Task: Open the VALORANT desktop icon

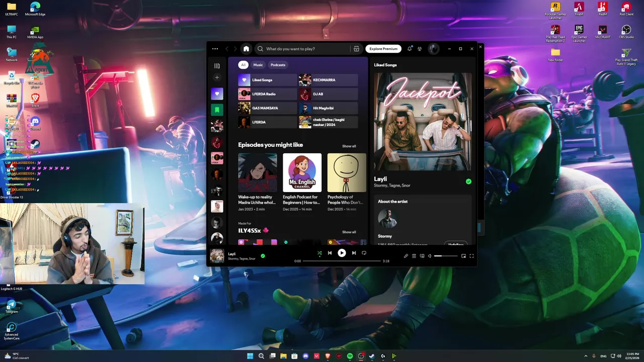Action: [602, 32]
